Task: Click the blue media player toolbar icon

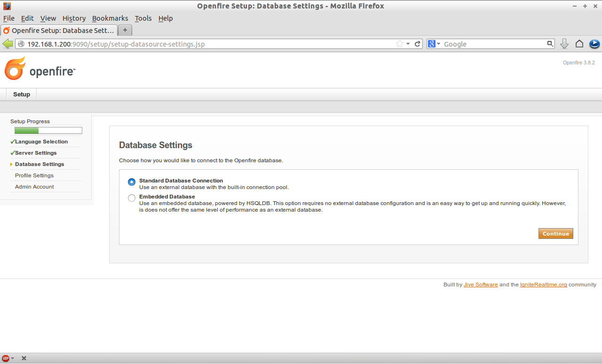Action: point(594,44)
